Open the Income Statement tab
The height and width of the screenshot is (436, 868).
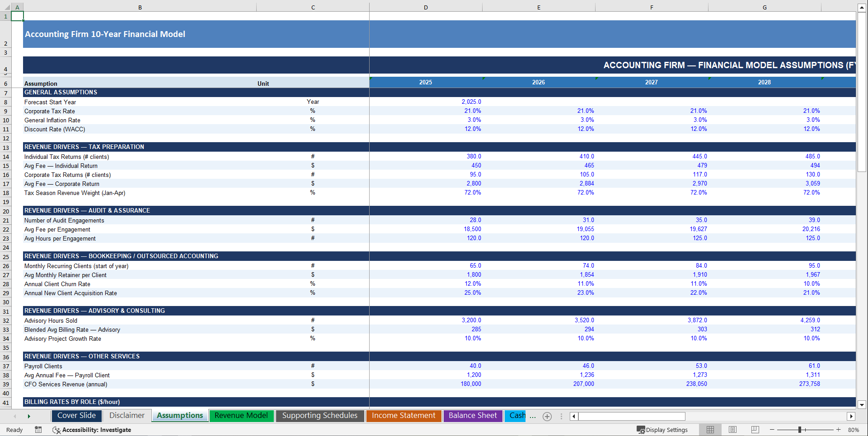pos(404,416)
